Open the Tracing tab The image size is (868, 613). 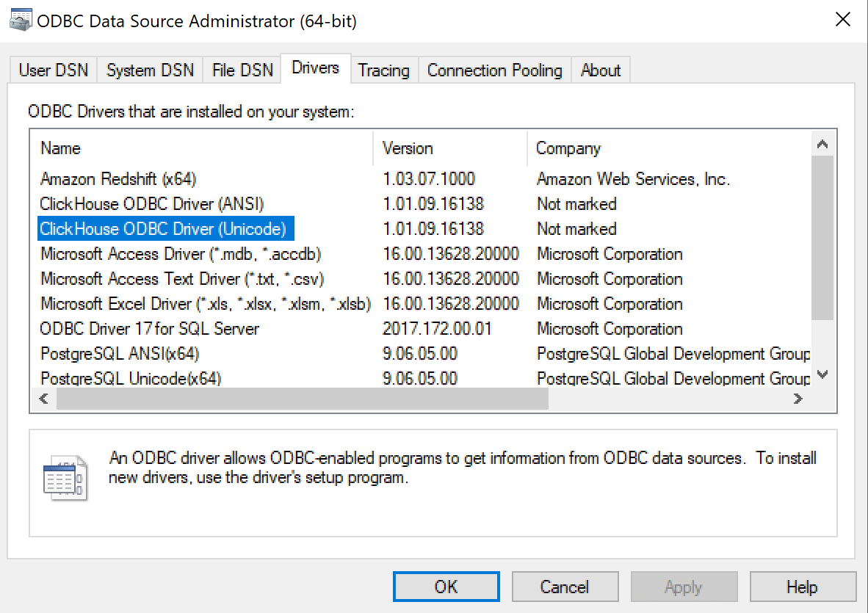383,70
